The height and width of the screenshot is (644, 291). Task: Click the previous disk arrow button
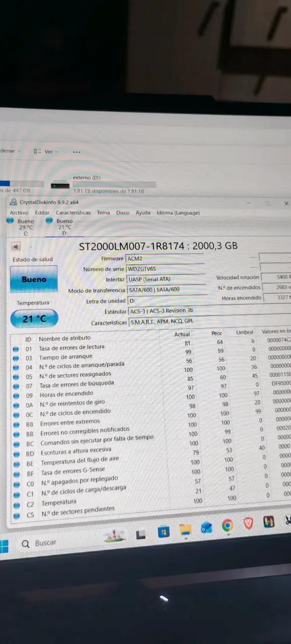click(x=16, y=247)
